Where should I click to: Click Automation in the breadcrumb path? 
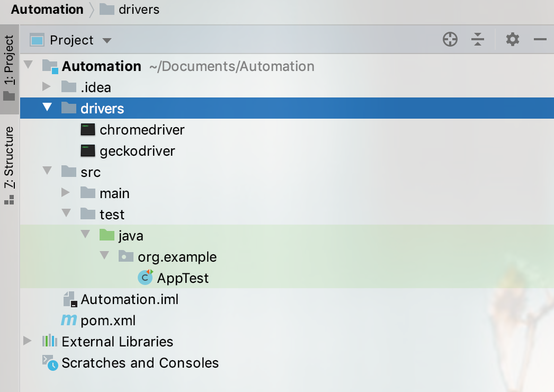tap(47, 10)
